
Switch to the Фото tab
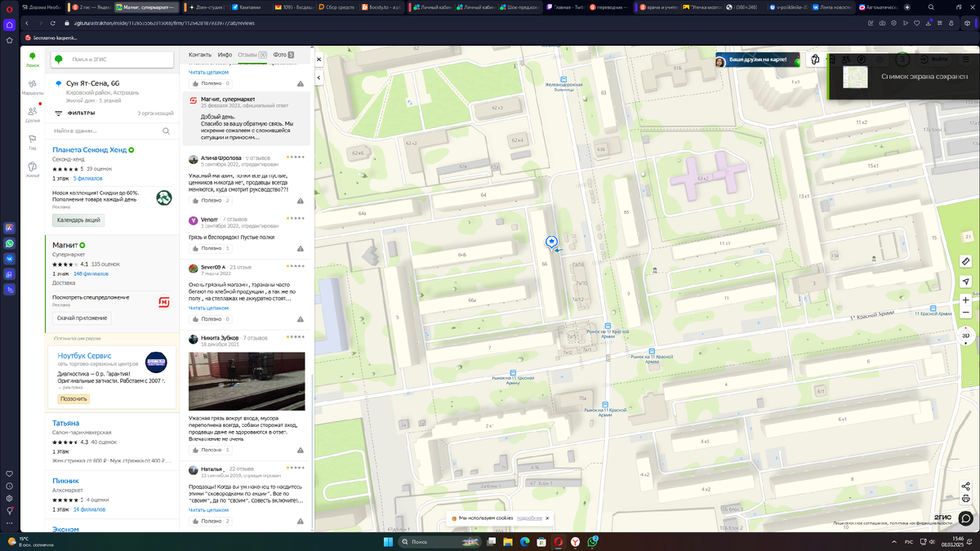coord(283,55)
